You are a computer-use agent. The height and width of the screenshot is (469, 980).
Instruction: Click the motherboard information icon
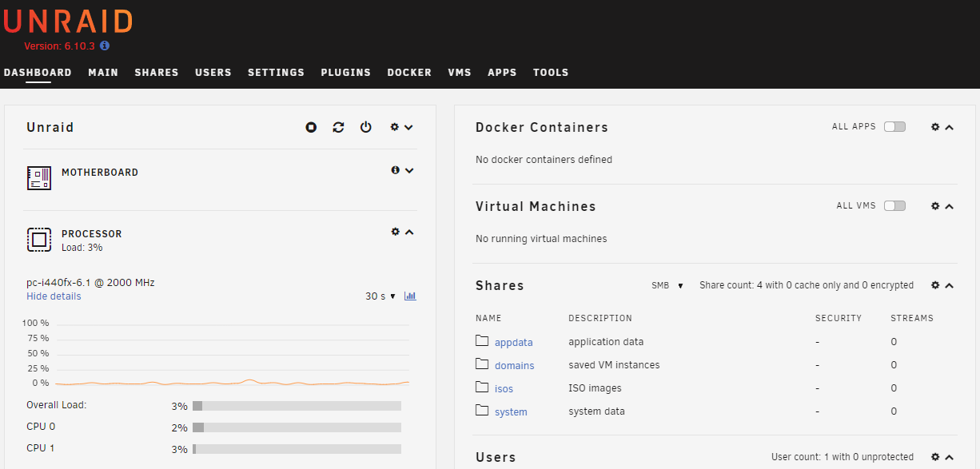(x=395, y=170)
